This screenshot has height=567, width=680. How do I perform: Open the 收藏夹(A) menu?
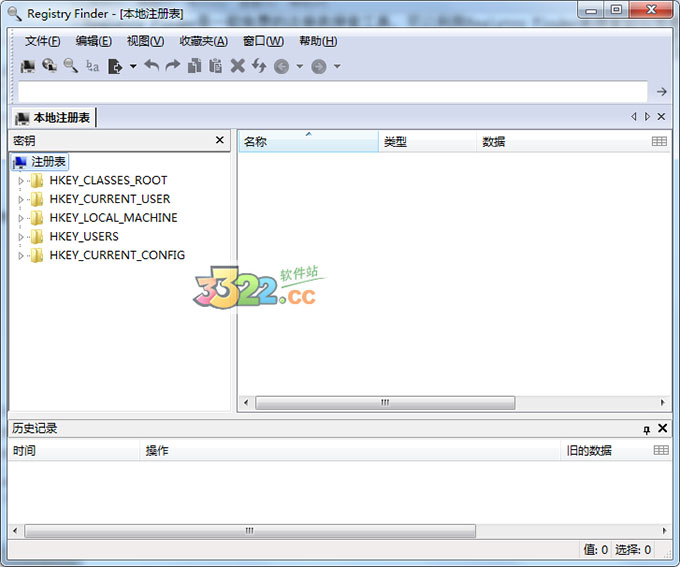203,41
